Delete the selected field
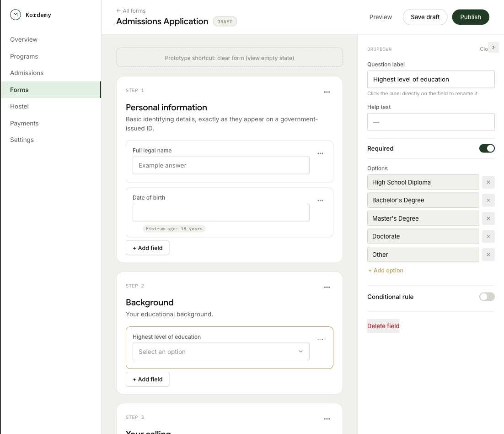Screen dimensions: 504x434 [x=383, y=326]
